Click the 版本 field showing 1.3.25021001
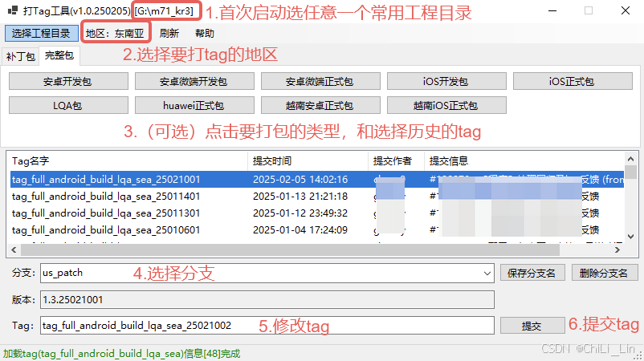 267,300
